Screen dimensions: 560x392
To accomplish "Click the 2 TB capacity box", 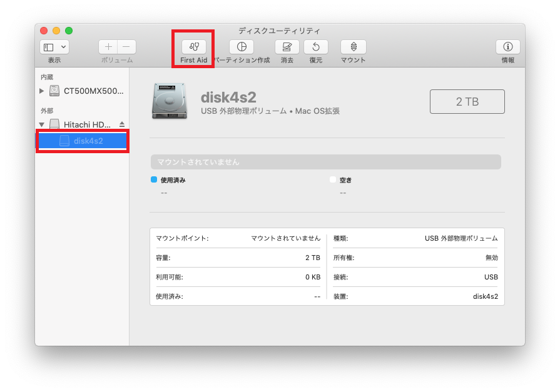I will 467,102.
